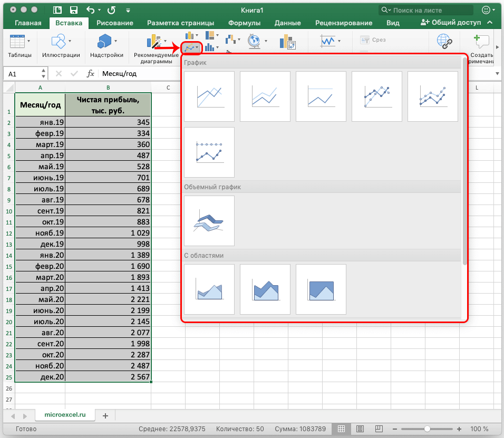Open the undo history dropdown arrow
Image resolution: width=504 pixels, height=438 pixels.
pos(99,11)
